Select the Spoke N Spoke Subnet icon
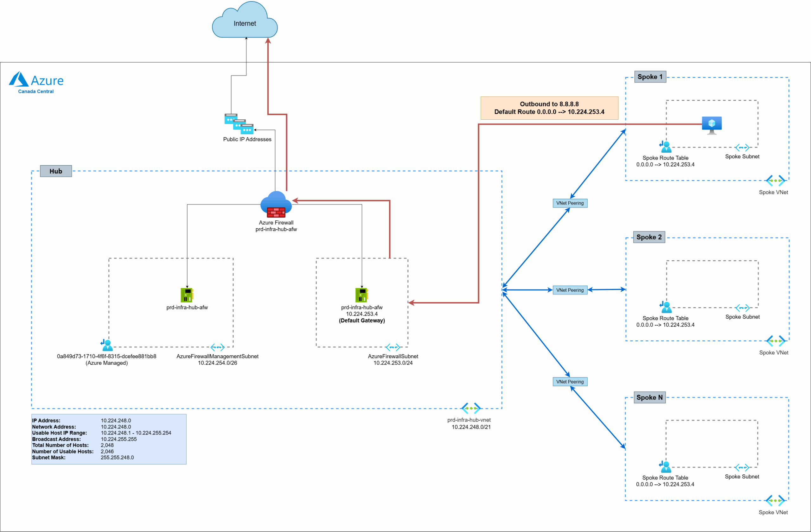This screenshot has height=532, width=811. click(742, 467)
